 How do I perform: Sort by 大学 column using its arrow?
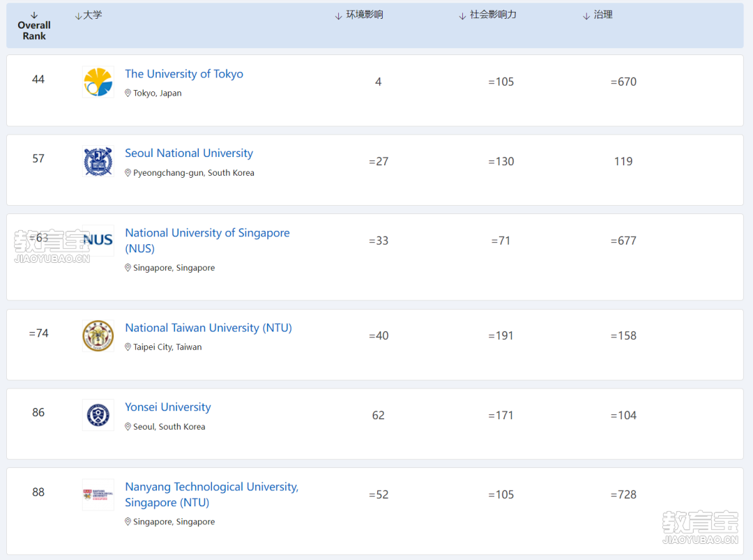click(x=78, y=16)
